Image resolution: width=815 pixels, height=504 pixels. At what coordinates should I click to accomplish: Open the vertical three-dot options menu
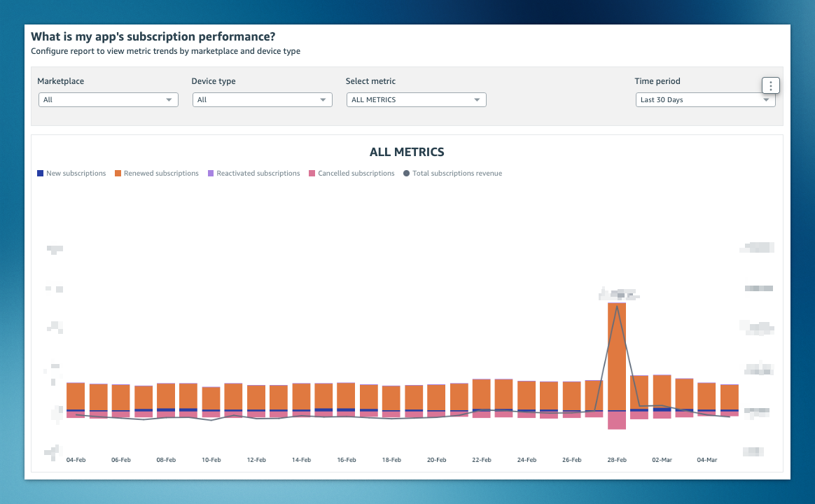point(770,85)
